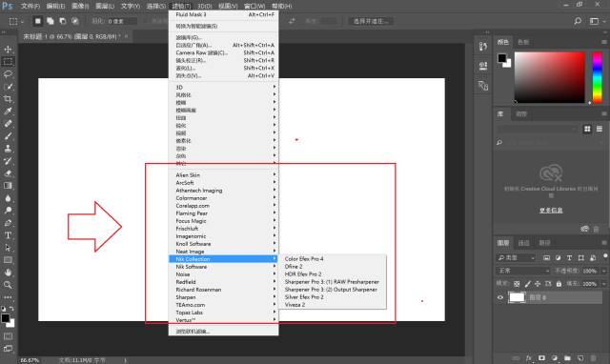Expand the Alien Skin submenu
Viewport: 610px width, 364px height.
[224, 175]
